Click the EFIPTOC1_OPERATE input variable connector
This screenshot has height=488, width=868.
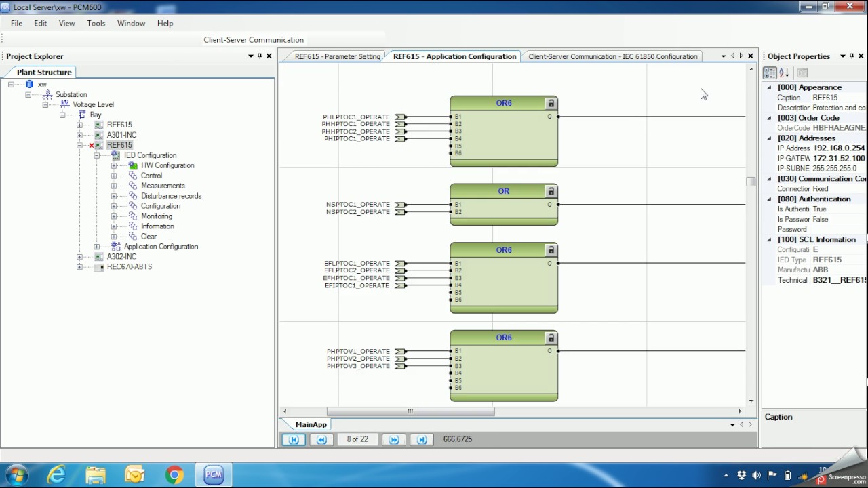coord(400,286)
